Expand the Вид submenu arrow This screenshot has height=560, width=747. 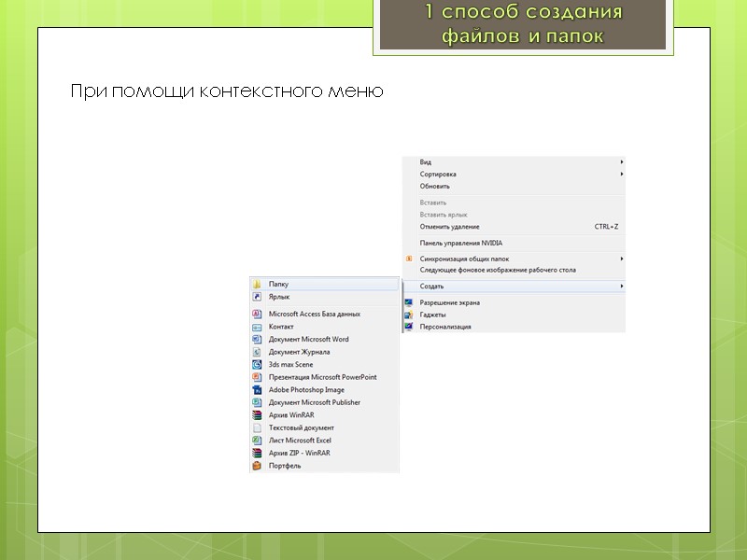[x=622, y=161]
